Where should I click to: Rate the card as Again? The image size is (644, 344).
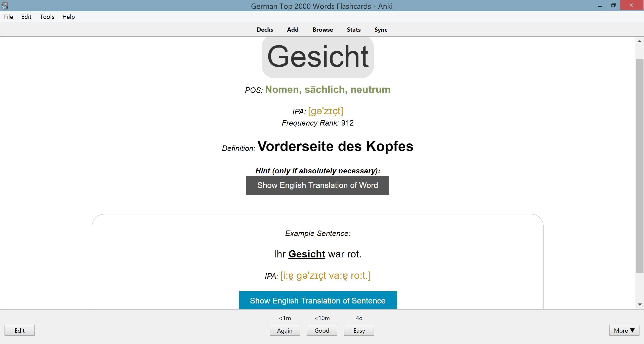tap(285, 330)
